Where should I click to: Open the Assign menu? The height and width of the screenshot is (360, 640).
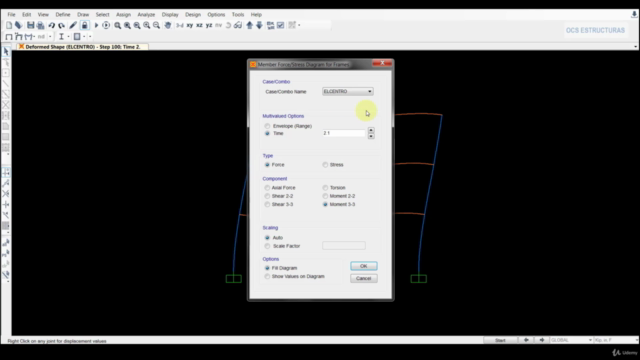(123, 15)
